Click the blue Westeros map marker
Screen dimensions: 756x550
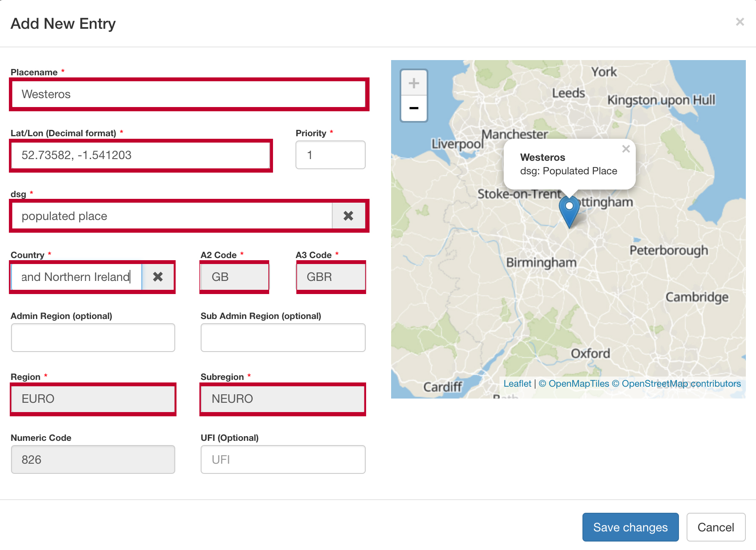click(x=569, y=210)
